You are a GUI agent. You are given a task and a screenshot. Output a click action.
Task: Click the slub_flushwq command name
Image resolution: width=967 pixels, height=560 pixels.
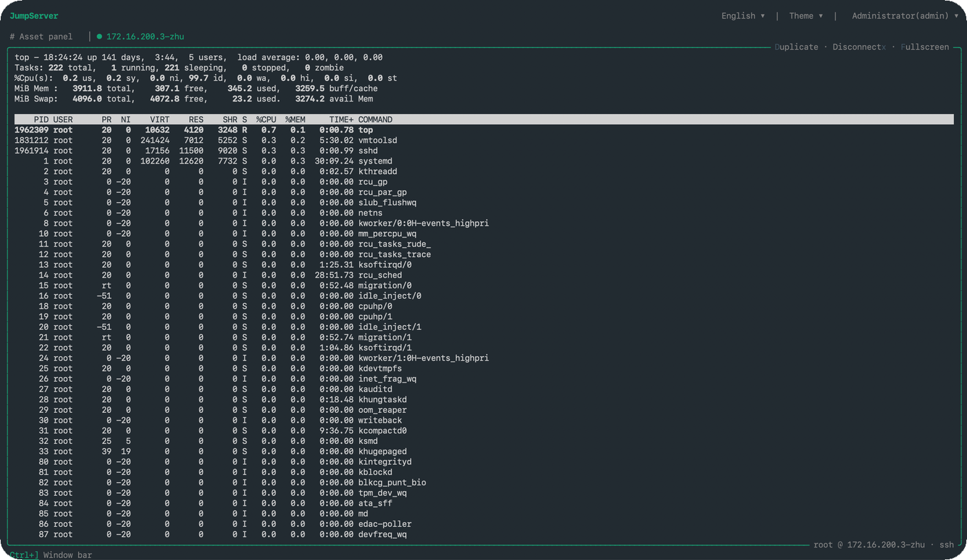coord(387,202)
